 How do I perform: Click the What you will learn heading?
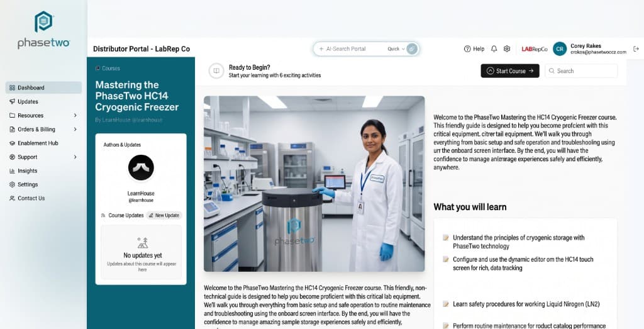point(470,206)
